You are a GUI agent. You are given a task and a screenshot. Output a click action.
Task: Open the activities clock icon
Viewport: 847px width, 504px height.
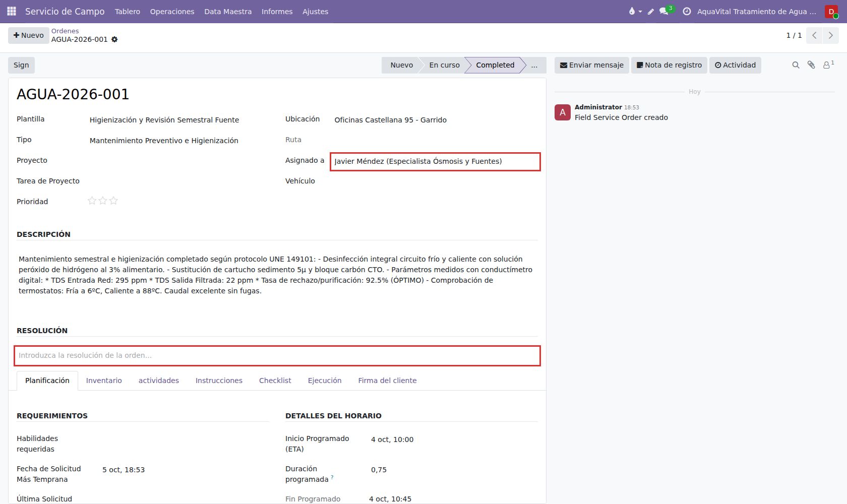pos(687,11)
